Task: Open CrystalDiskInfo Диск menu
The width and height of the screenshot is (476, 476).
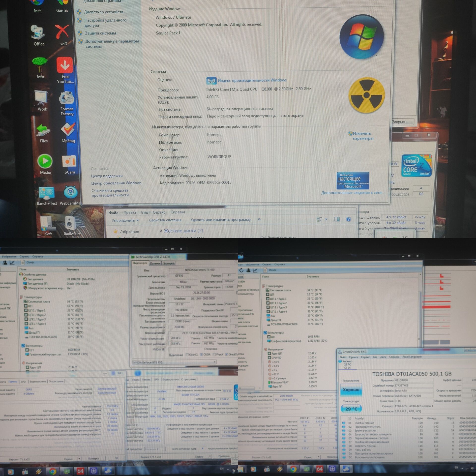Action: (x=383, y=357)
